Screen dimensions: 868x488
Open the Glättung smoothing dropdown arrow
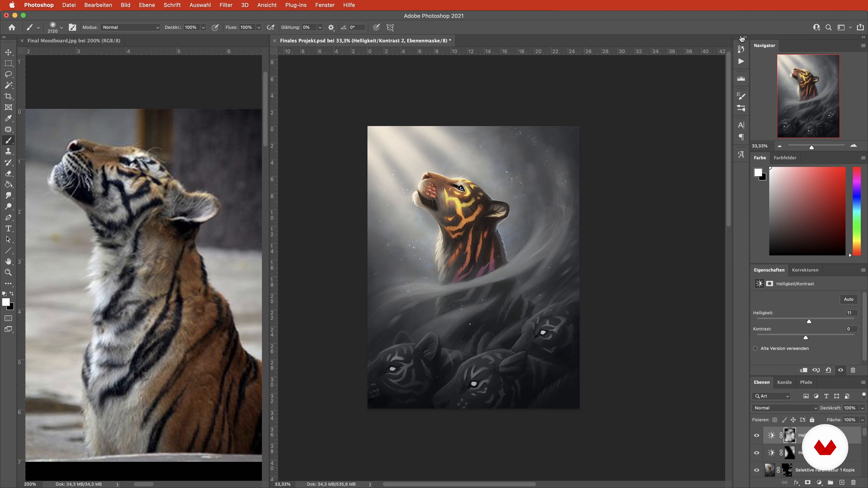[320, 28]
